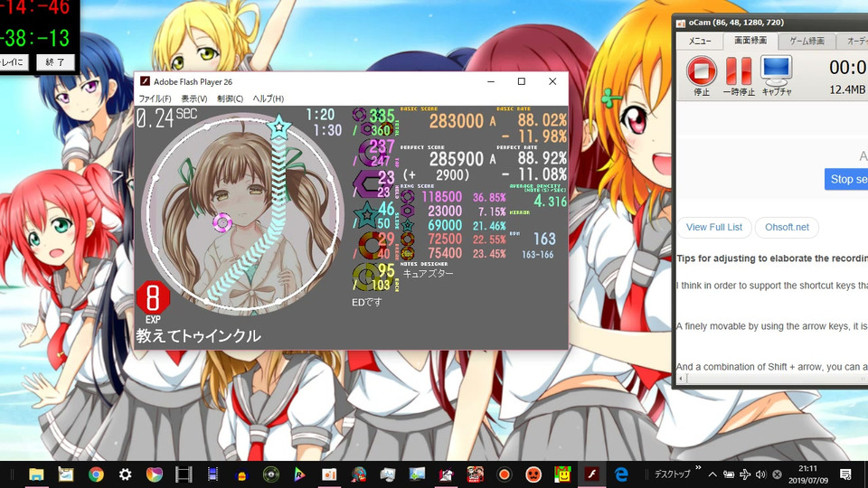Viewport: 868px width, 488px height.
Task: Open the ファイル(F) menu in Flash Player
Action: pyautogui.click(x=155, y=99)
